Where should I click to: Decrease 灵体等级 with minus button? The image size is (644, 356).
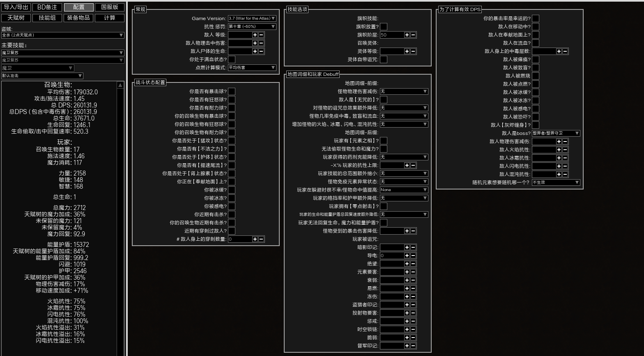tap(413, 51)
